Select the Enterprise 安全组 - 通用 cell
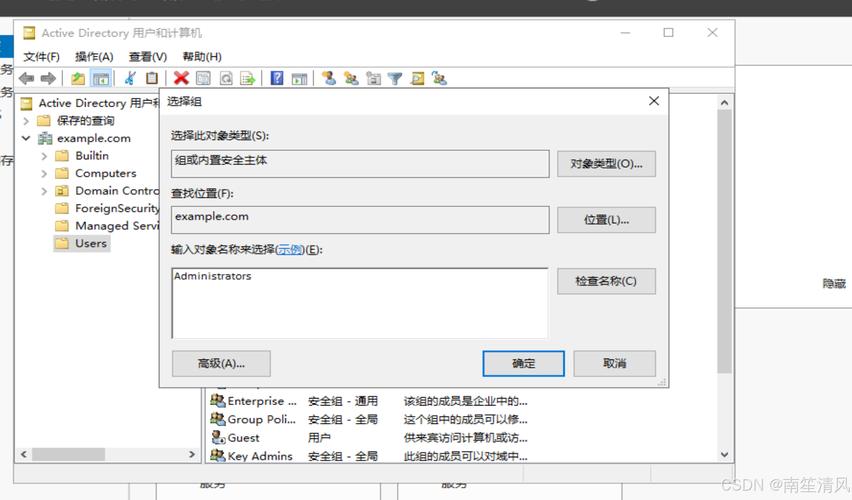 pos(343,401)
